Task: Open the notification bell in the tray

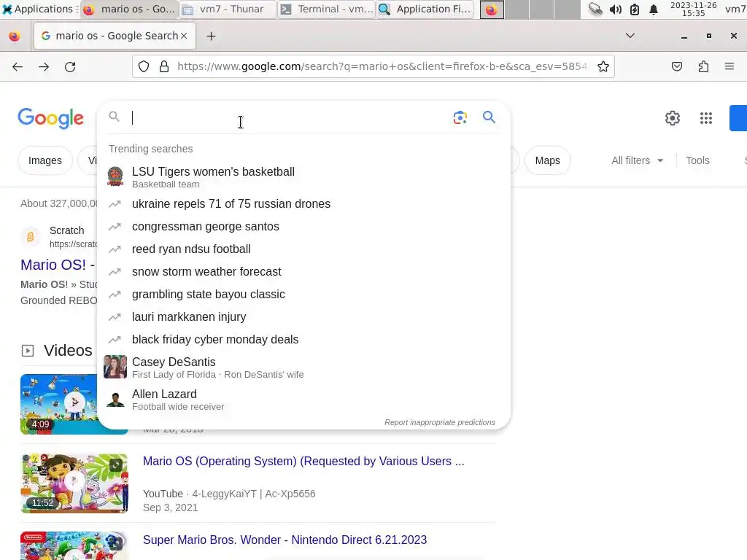Action: click(654, 9)
